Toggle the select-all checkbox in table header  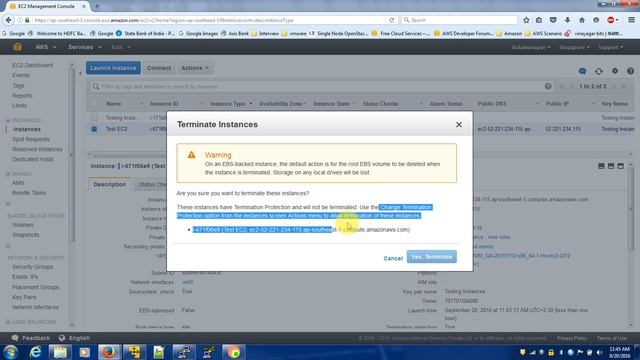click(x=94, y=104)
